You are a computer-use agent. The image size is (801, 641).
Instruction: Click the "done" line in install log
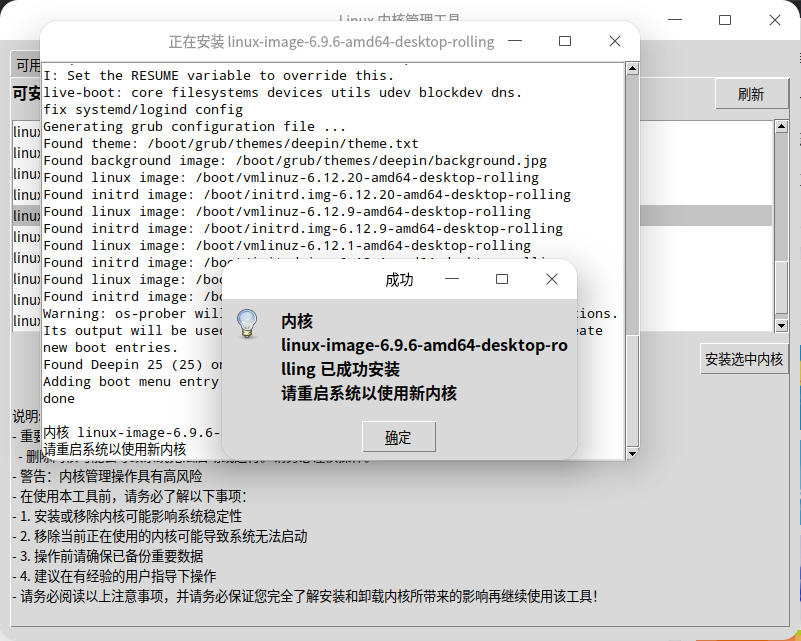(59, 398)
